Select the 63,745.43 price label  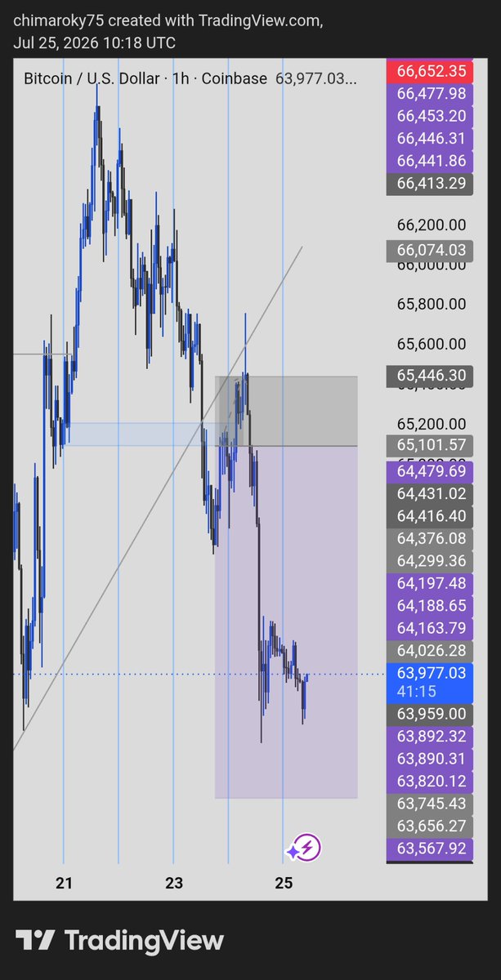pyautogui.click(x=430, y=804)
